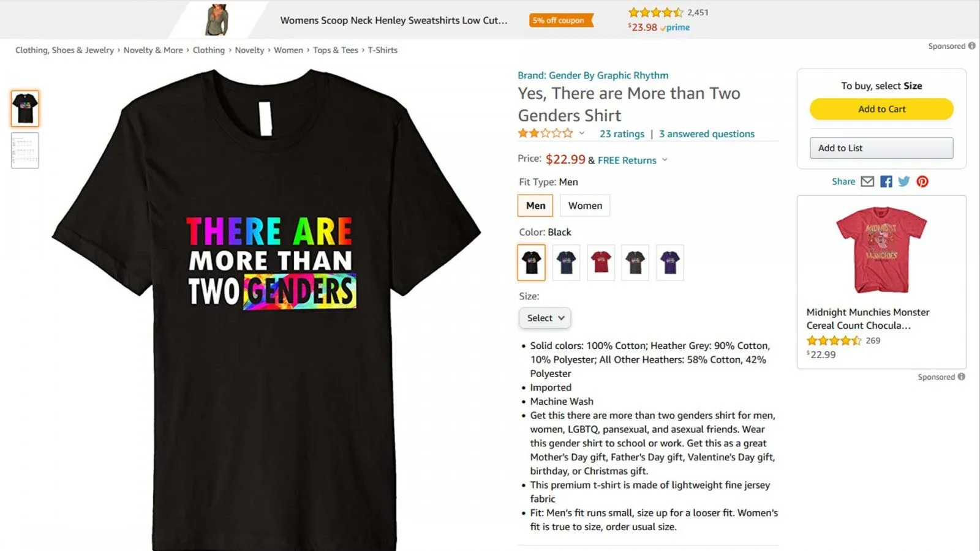Screen dimensions: 980x551
Task: Share product via email envelope icon
Action: tap(867, 181)
